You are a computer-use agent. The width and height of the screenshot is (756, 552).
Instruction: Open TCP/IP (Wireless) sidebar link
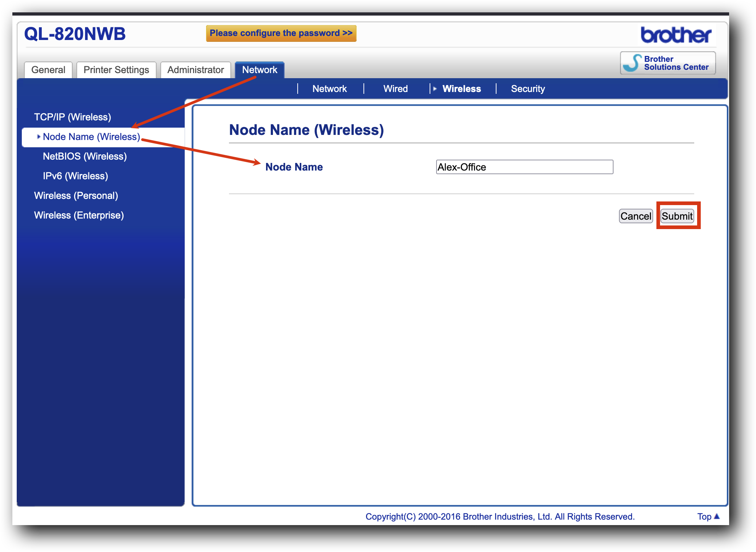tap(73, 117)
